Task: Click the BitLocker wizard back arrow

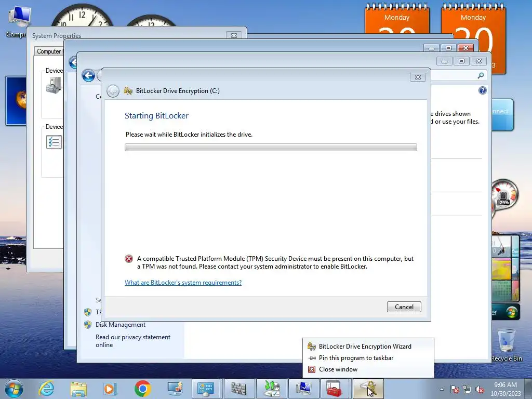Action: click(x=113, y=91)
